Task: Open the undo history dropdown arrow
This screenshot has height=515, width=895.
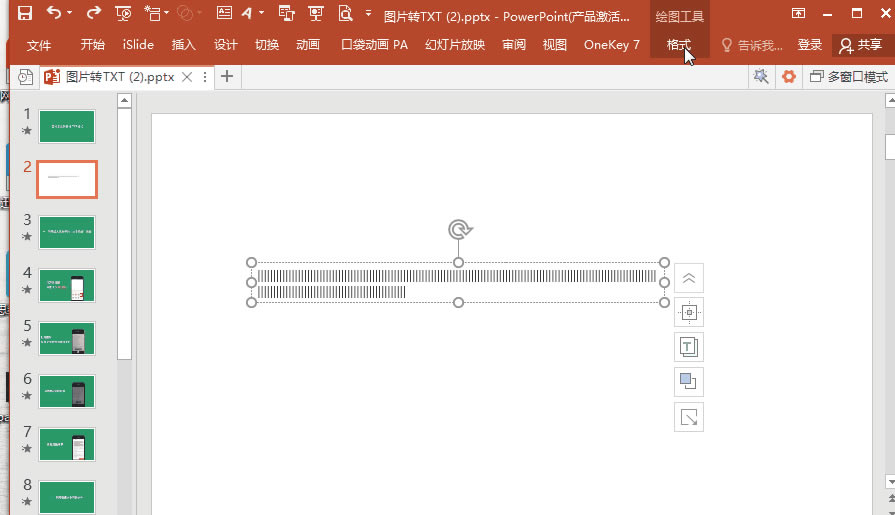Action: coord(71,14)
